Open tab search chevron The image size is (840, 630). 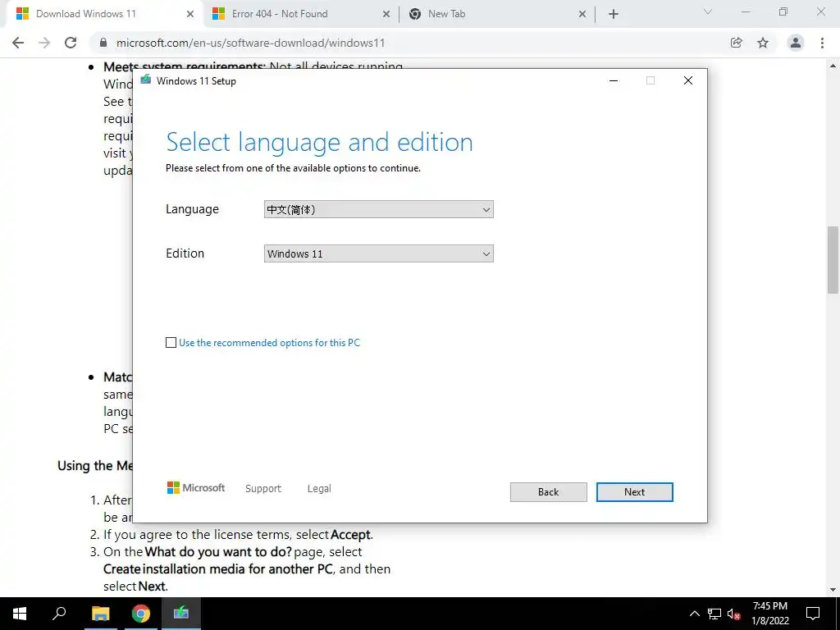[708, 11]
